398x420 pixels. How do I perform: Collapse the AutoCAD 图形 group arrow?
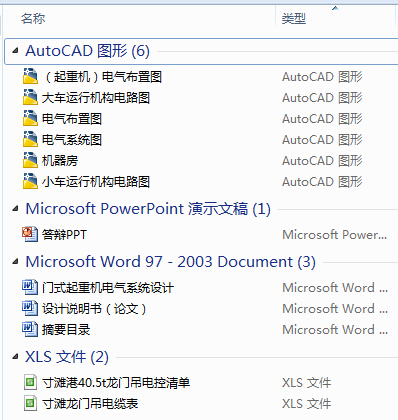point(15,51)
